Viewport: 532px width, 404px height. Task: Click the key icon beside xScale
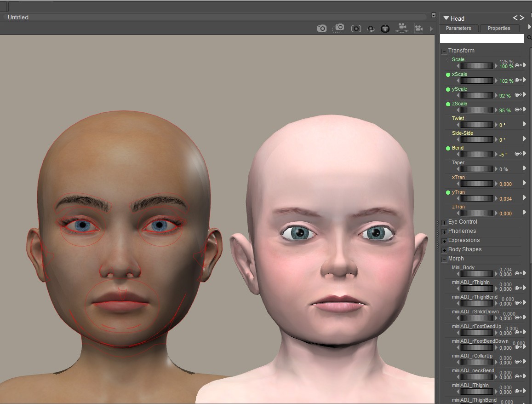point(518,80)
